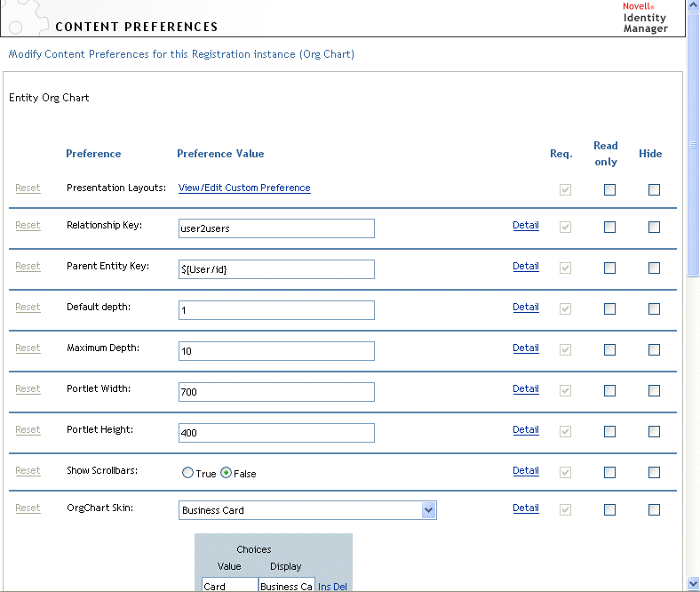Image resolution: width=700 pixels, height=592 pixels.
Task: Tick Read only for Portlet Width
Action: pyautogui.click(x=609, y=391)
